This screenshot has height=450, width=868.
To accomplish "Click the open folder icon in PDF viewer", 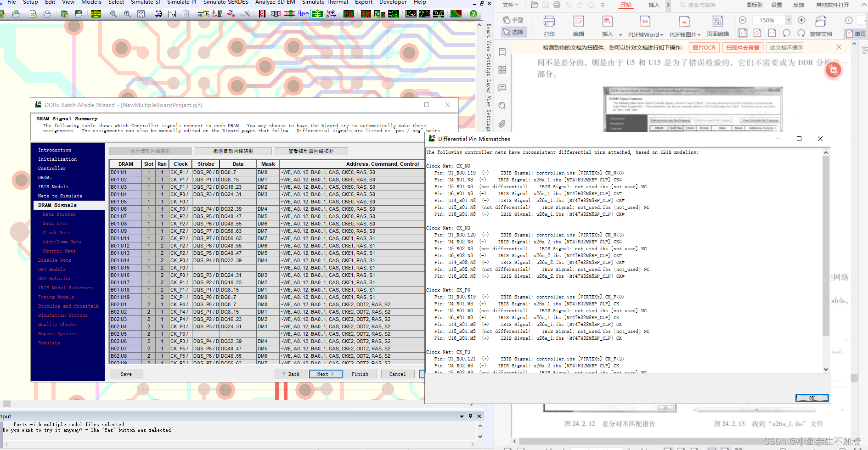I will coord(534,5).
